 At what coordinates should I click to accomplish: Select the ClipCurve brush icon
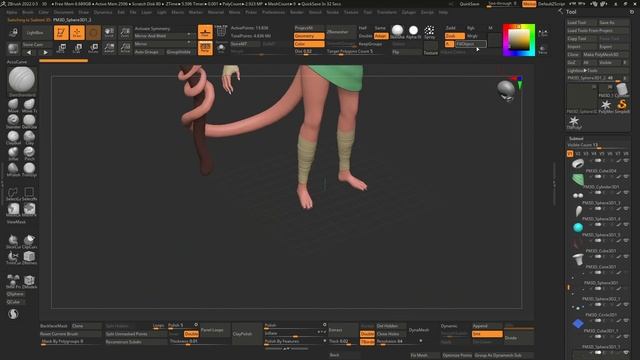click(x=29, y=242)
